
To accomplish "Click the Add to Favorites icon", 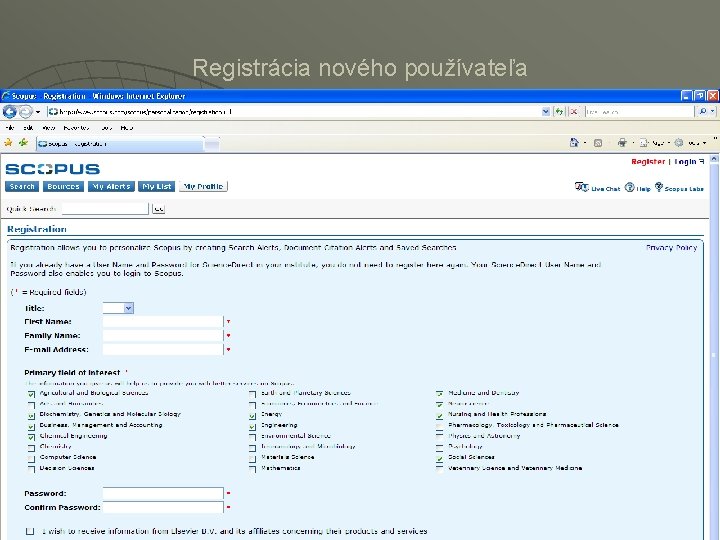I will point(23,143).
